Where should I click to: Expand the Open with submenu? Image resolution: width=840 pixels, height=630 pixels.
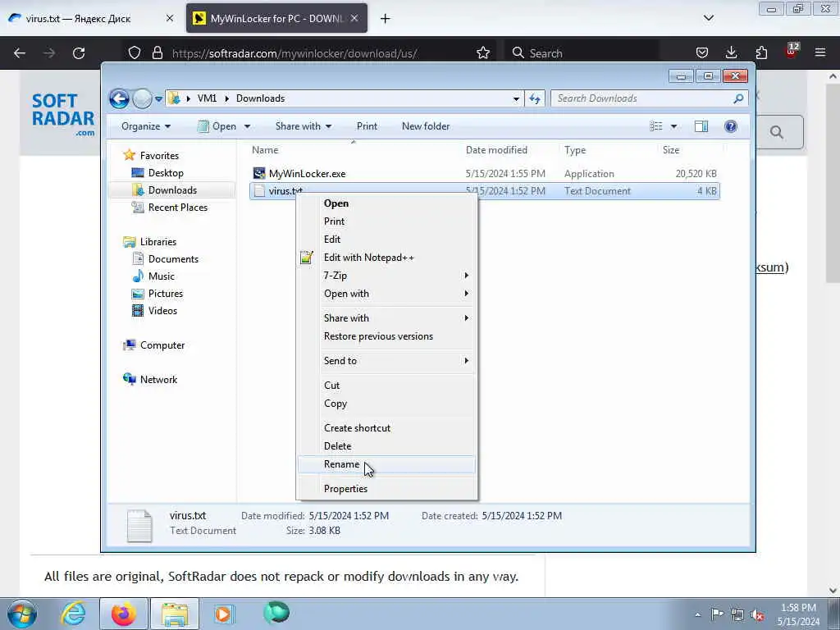click(x=386, y=294)
